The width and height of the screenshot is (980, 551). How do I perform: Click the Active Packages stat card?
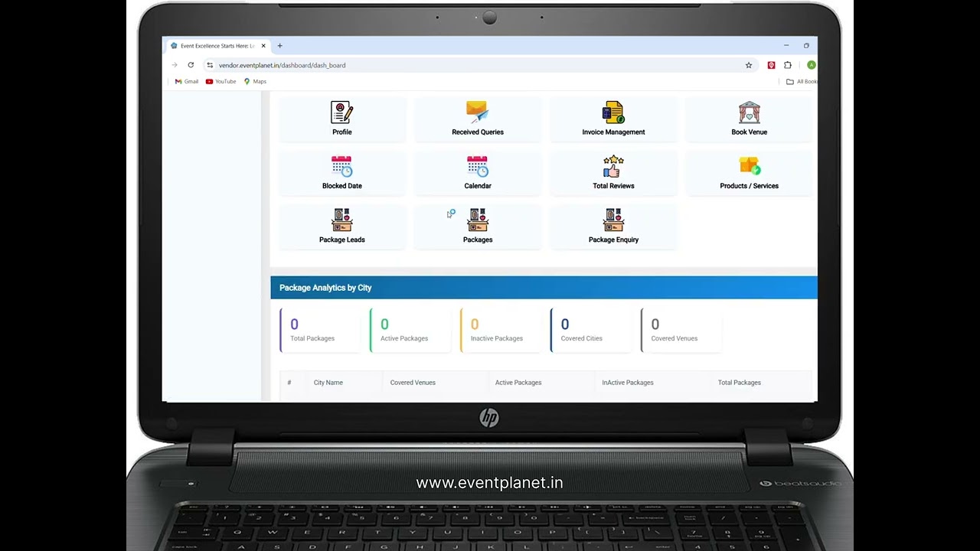pos(410,331)
